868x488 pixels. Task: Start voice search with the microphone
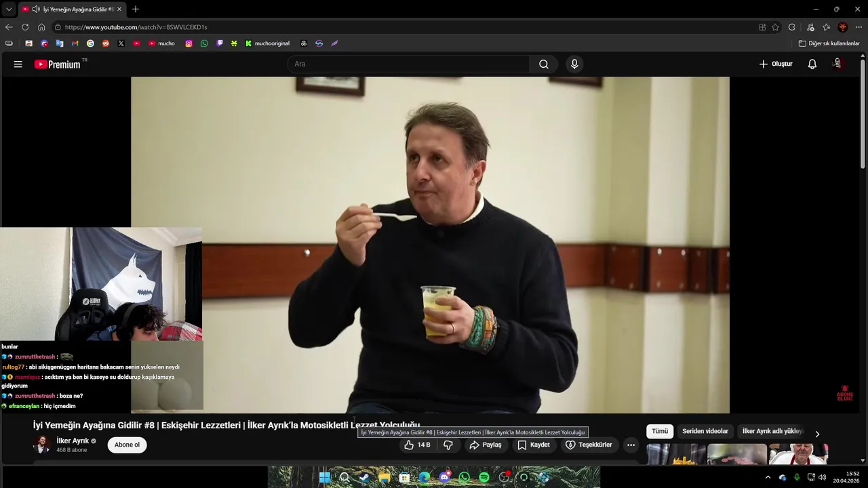pos(574,64)
